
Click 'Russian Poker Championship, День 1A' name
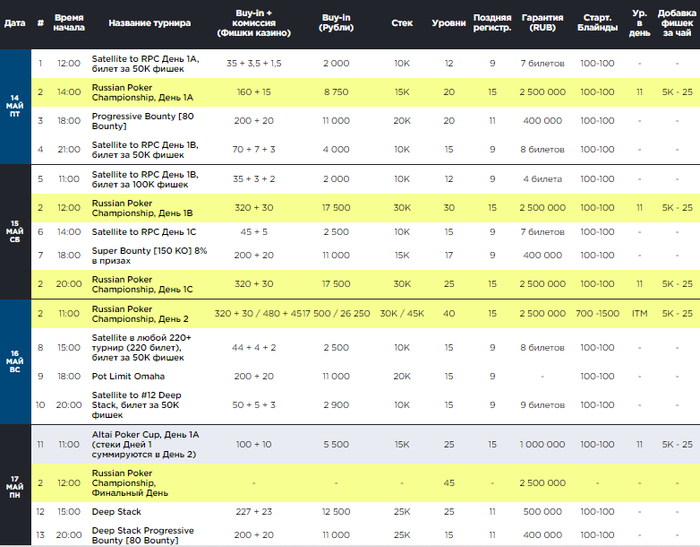(x=142, y=92)
